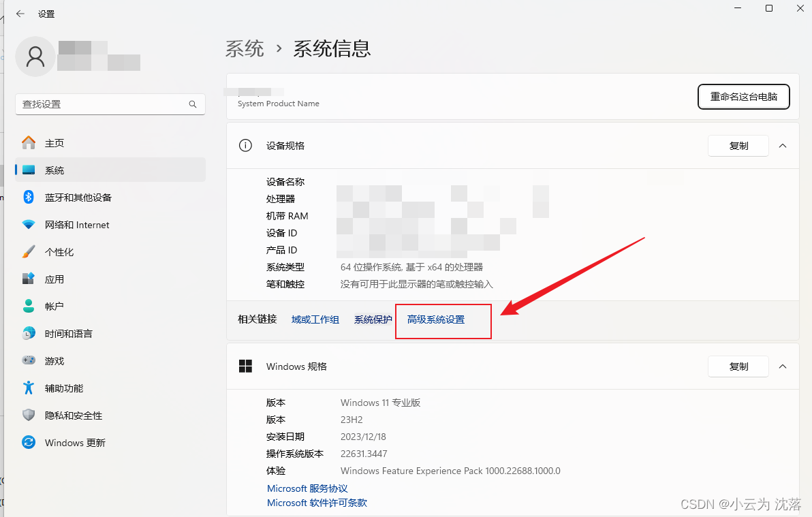Click the 设备名称 label
This screenshot has height=517, width=812.
285,182
